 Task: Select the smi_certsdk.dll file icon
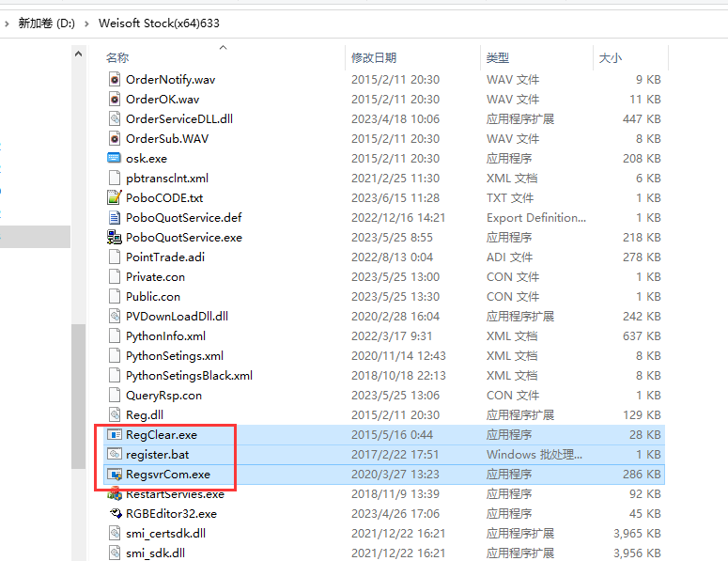tap(115, 534)
